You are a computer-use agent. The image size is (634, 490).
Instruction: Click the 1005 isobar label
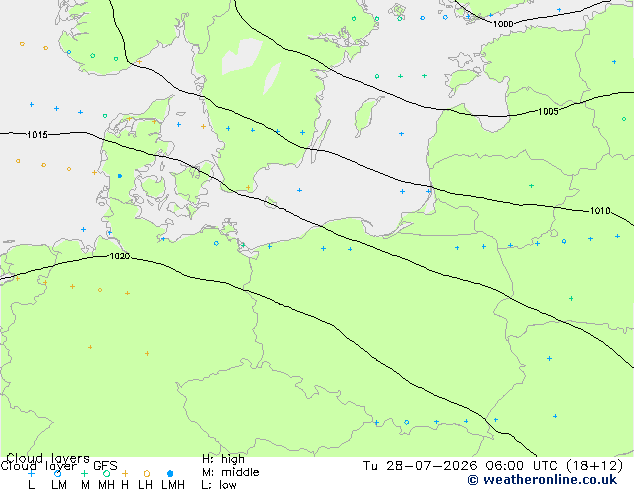[548, 112]
